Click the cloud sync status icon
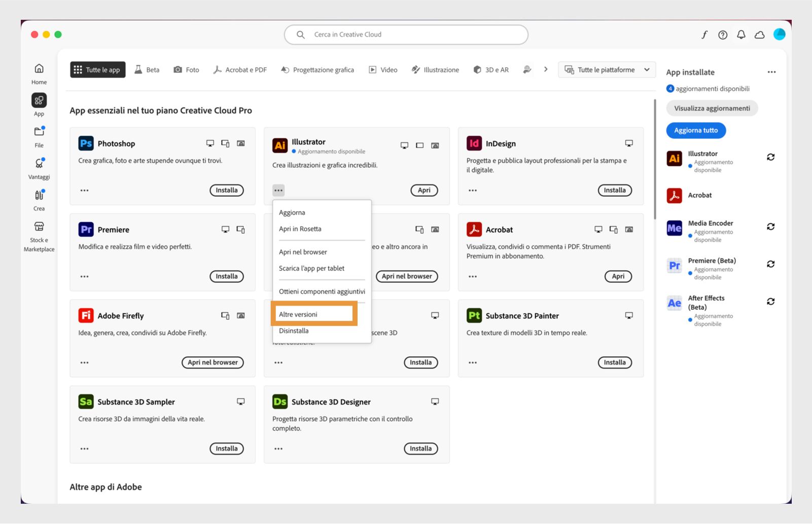Image resolution: width=812 pixels, height=524 pixels. click(x=759, y=34)
